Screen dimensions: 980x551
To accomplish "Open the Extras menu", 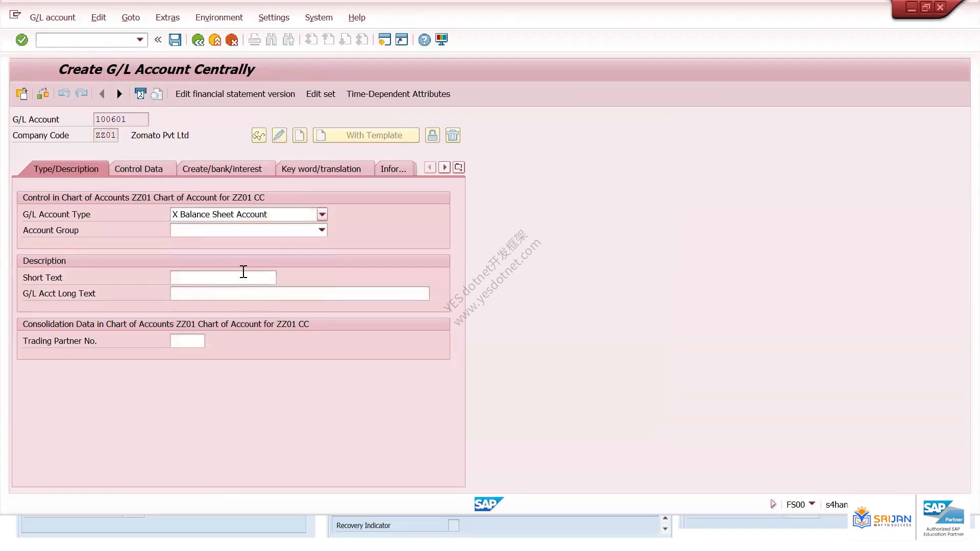I will tap(167, 17).
